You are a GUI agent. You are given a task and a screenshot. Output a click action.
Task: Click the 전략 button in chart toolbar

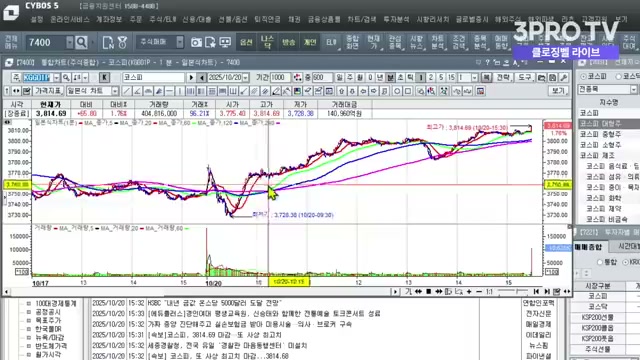click(503, 78)
